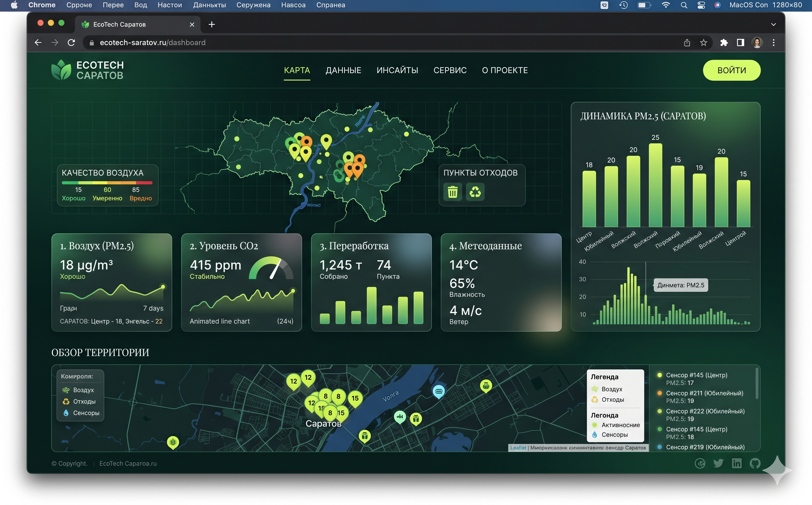Open card 4. Метеоданные
This screenshot has width=812, height=505.
(x=501, y=282)
